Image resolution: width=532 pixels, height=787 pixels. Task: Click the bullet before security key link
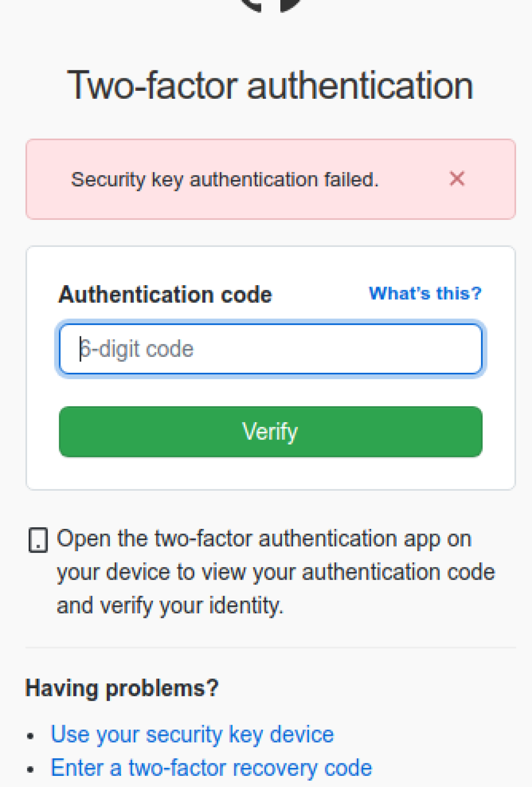30,736
